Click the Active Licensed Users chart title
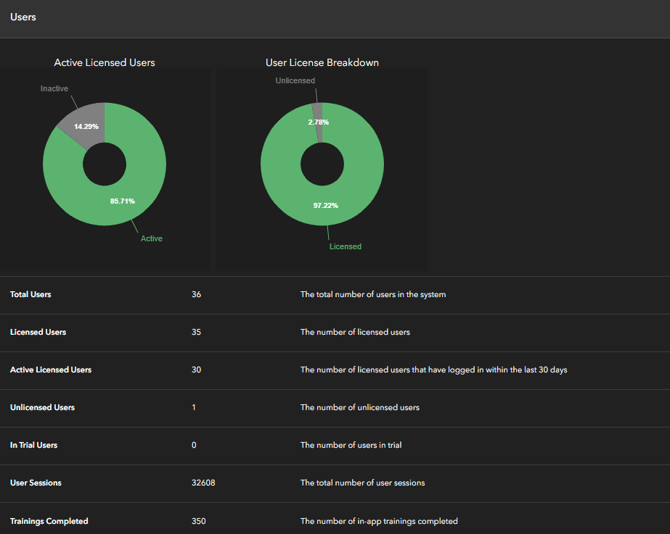Screen dimensions: 670x534 (104, 62)
